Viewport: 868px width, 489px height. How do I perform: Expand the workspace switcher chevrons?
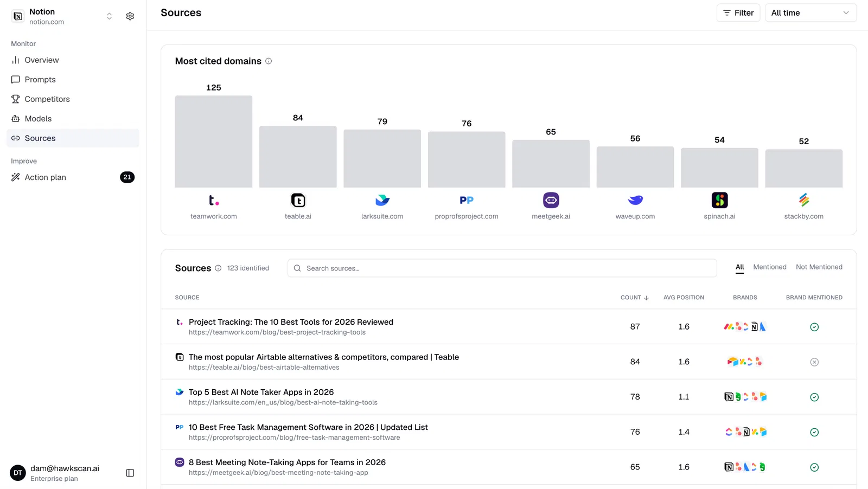pyautogui.click(x=109, y=16)
